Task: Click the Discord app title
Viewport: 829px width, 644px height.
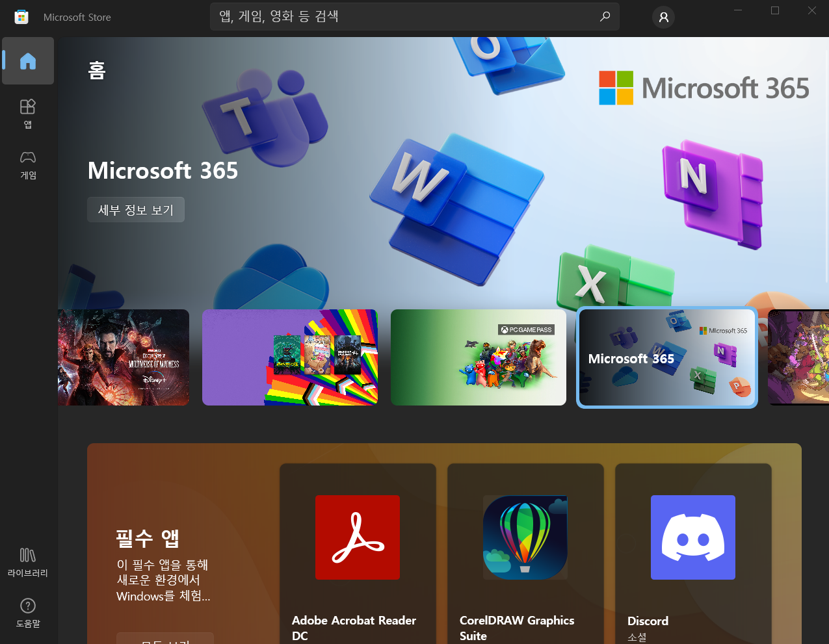Action: coord(648,621)
